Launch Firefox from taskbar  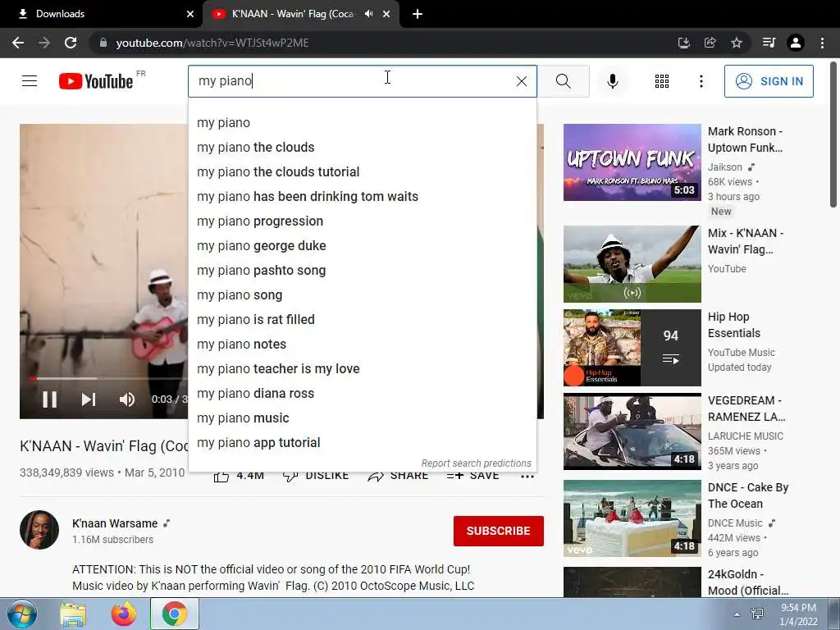(124, 614)
